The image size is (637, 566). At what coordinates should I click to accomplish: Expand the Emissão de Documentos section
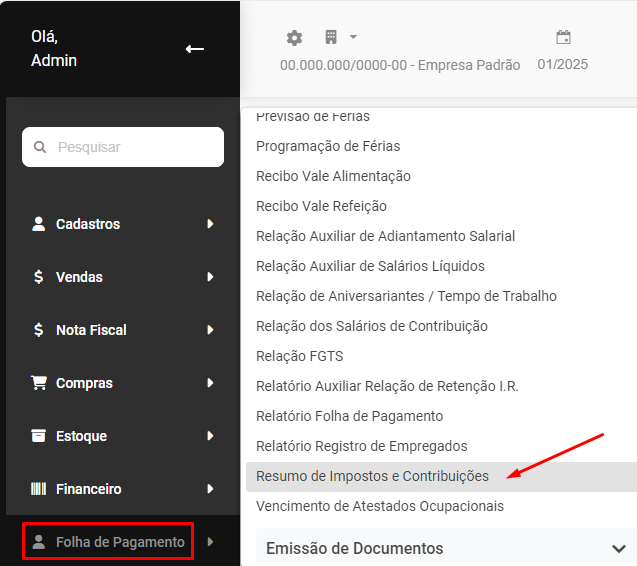click(446, 548)
